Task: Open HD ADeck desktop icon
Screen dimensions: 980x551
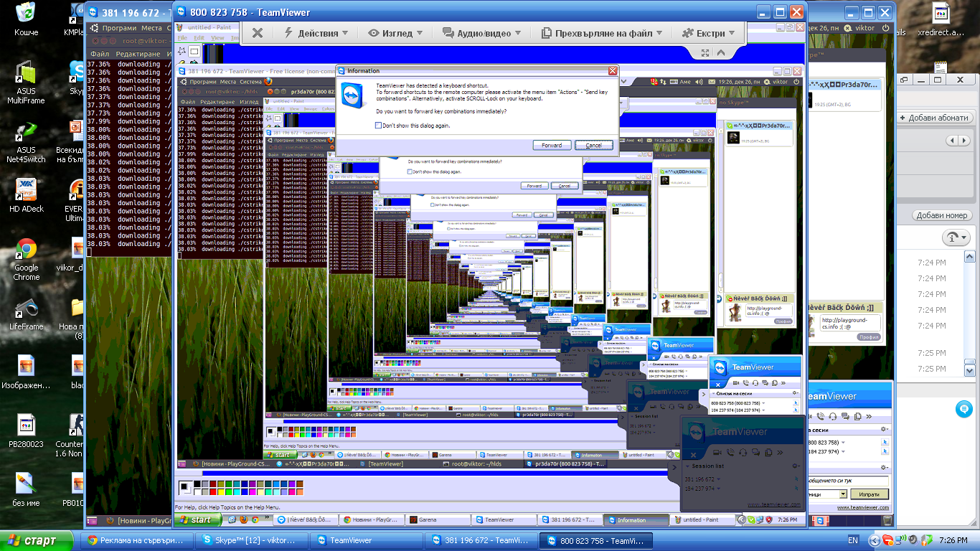Action: pyautogui.click(x=27, y=196)
